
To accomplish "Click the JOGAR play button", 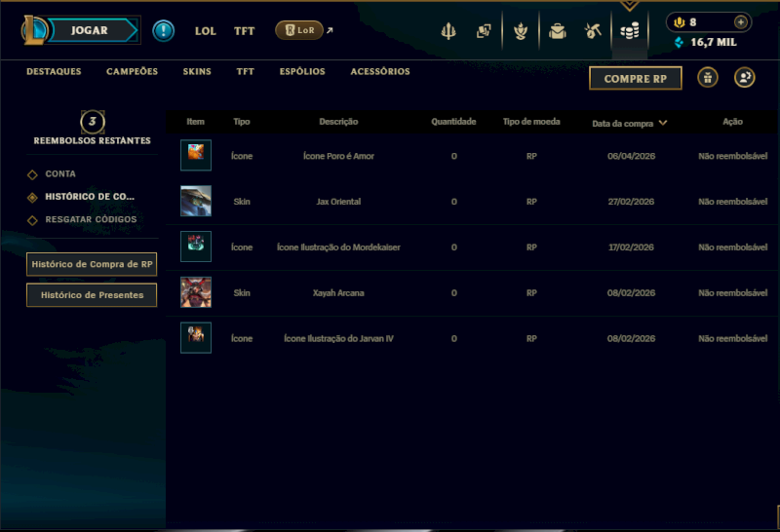I will (92, 30).
